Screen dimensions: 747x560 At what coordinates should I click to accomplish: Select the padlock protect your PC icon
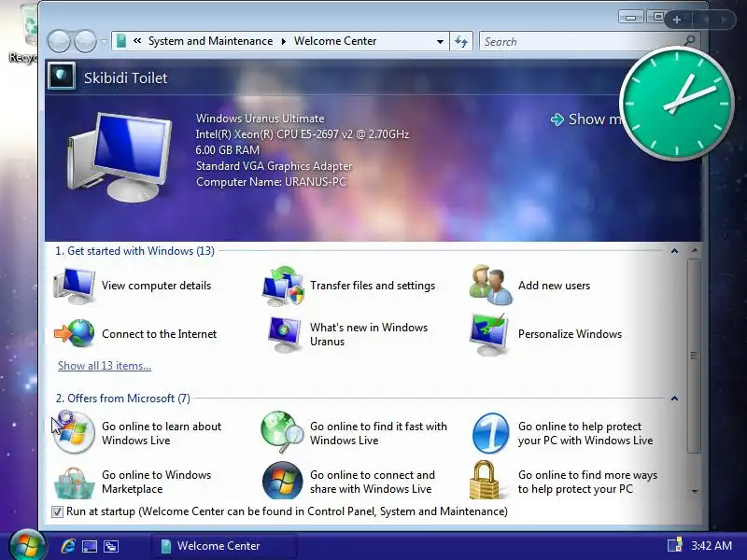(484, 480)
